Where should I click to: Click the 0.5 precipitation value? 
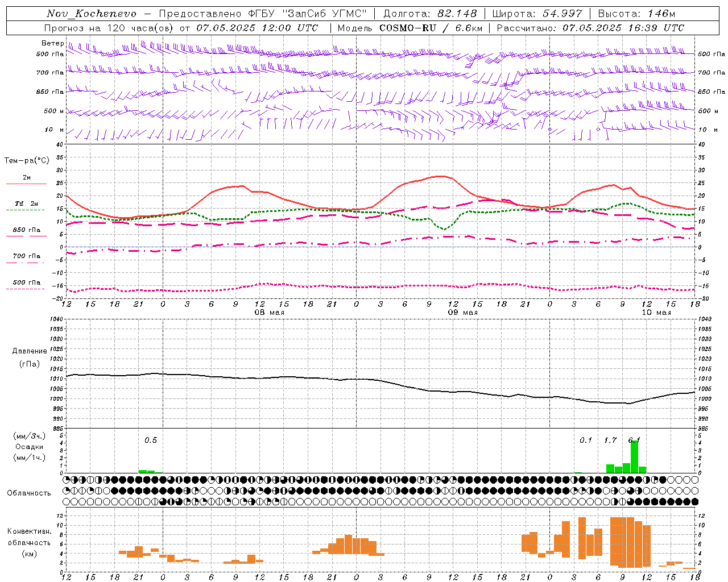click(151, 440)
